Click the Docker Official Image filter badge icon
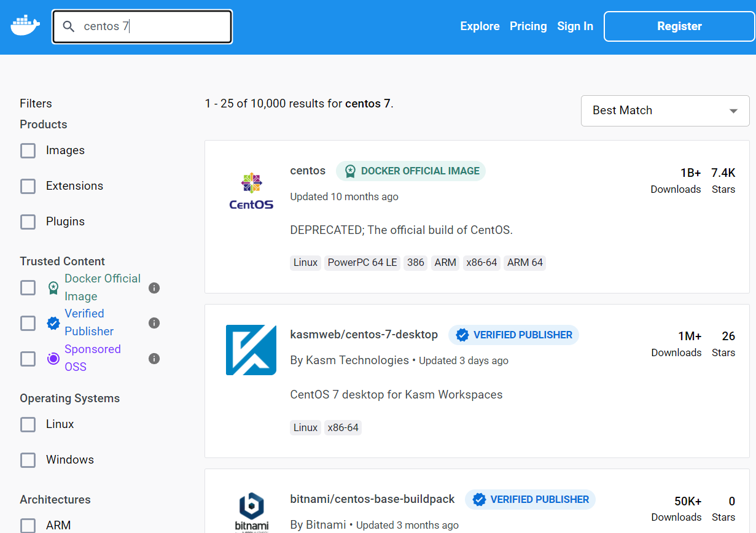The width and height of the screenshot is (756, 533). (x=53, y=287)
